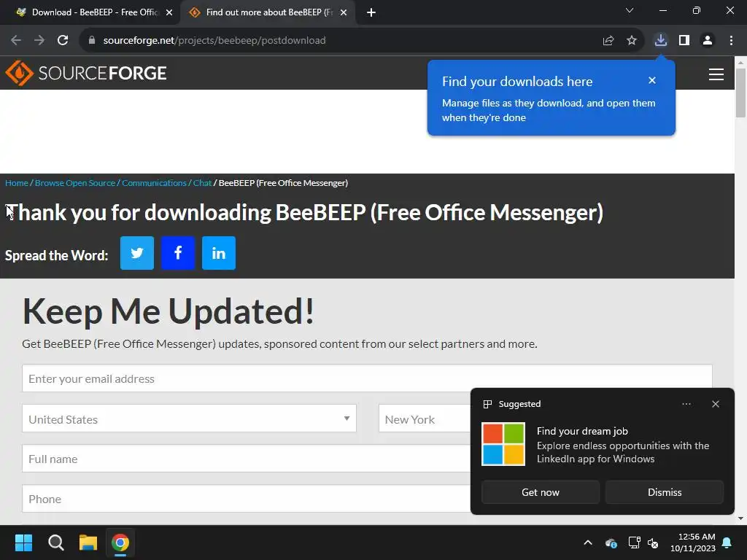Click the New York state field

tap(425, 419)
